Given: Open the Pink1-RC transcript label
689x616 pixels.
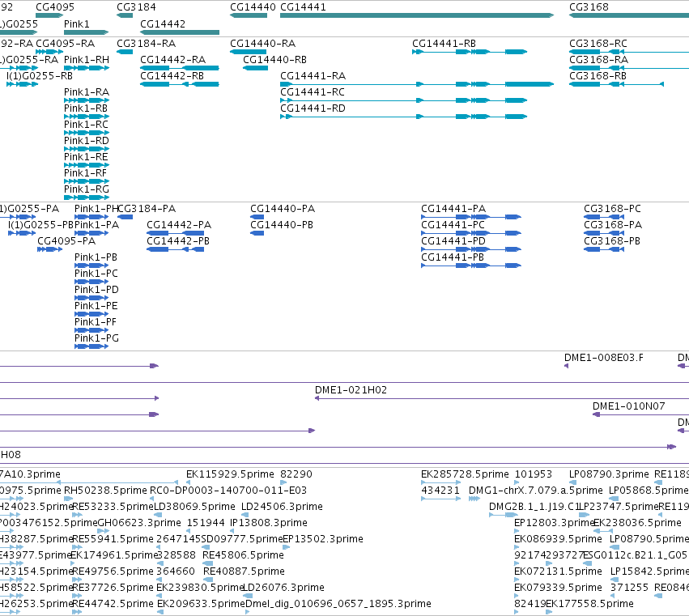Looking at the screenshot, I should click(x=86, y=125).
